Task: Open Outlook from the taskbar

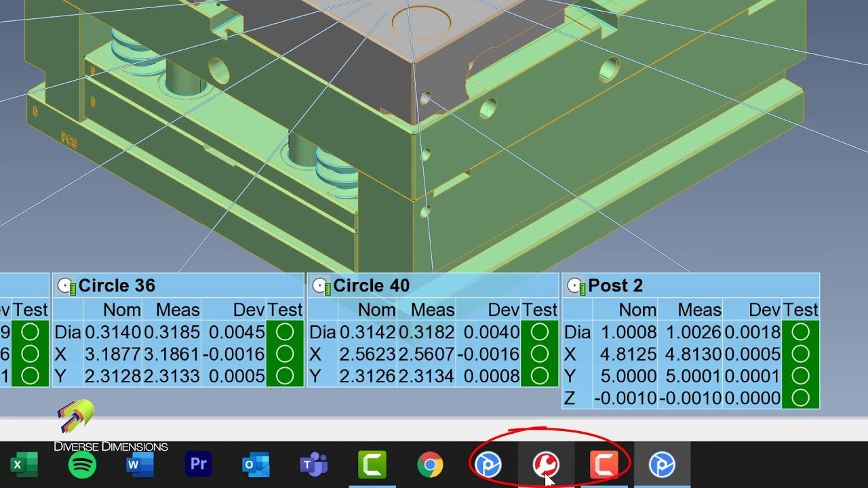Action: click(x=256, y=465)
